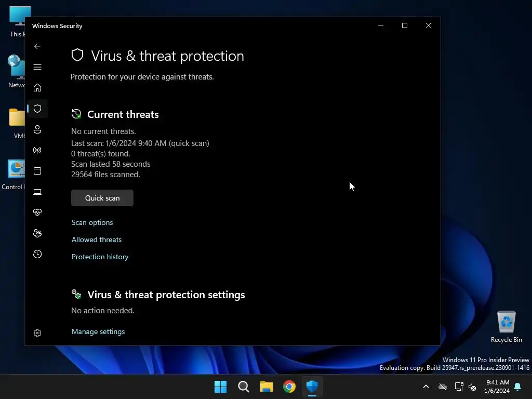The image size is (532, 399).
Task: Select the Control Panel desktop icon
Action: [x=14, y=175]
